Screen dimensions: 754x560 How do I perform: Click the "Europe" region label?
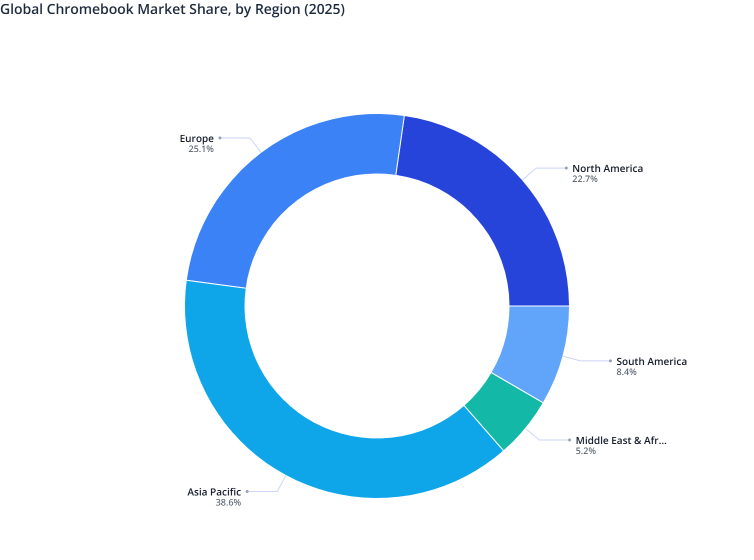pyautogui.click(x=196, y=138)
